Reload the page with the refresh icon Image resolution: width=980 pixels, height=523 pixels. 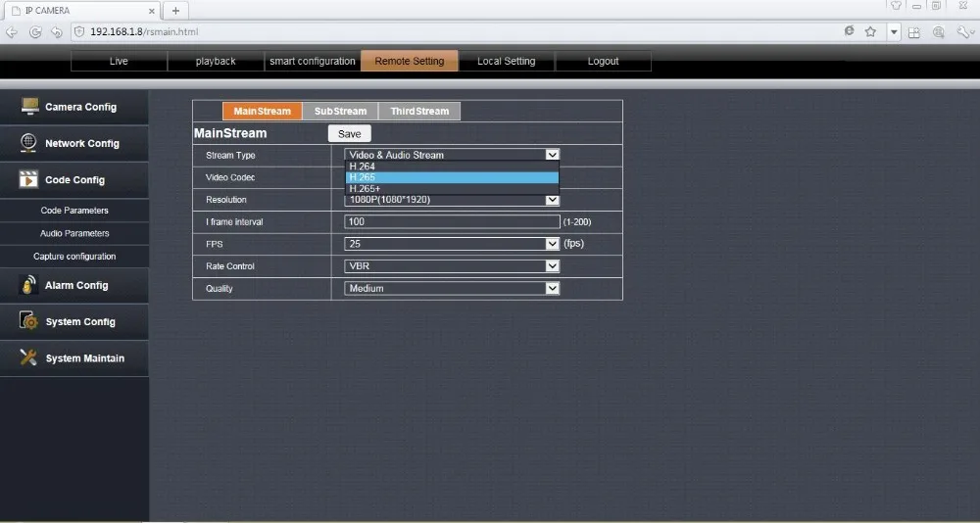[x=35, y=32]
